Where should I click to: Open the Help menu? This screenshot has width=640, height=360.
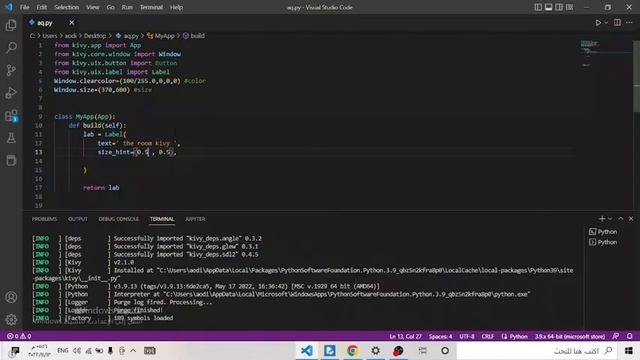[176, 7]
